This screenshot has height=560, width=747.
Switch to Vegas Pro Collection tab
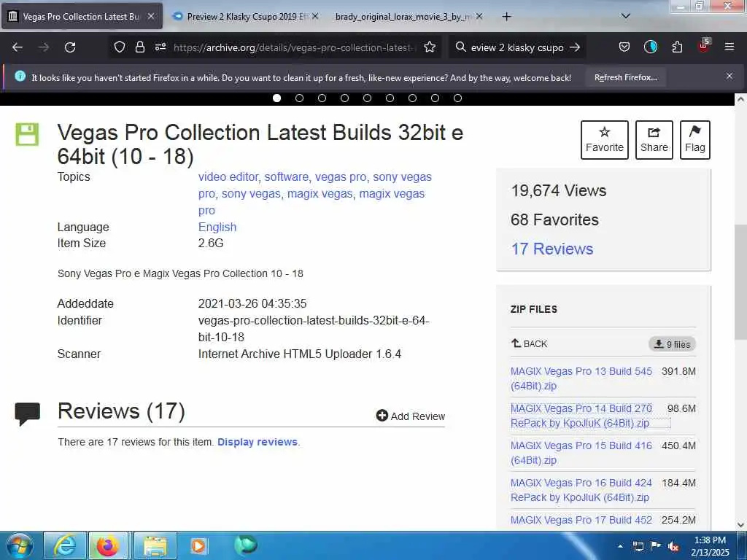point(81,17)
